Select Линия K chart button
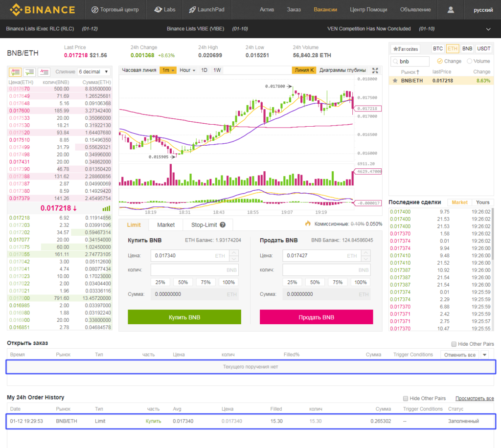501x448 pixels. (304, 70)
